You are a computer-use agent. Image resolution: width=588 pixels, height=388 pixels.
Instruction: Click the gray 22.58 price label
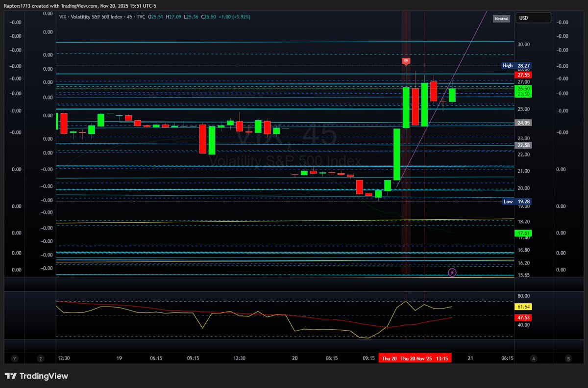[x=524, y=145]
